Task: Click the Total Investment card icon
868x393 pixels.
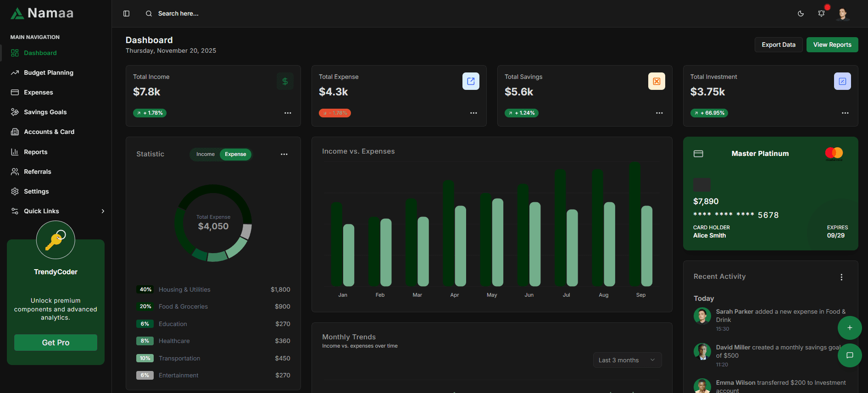Action: coord(842,81)
